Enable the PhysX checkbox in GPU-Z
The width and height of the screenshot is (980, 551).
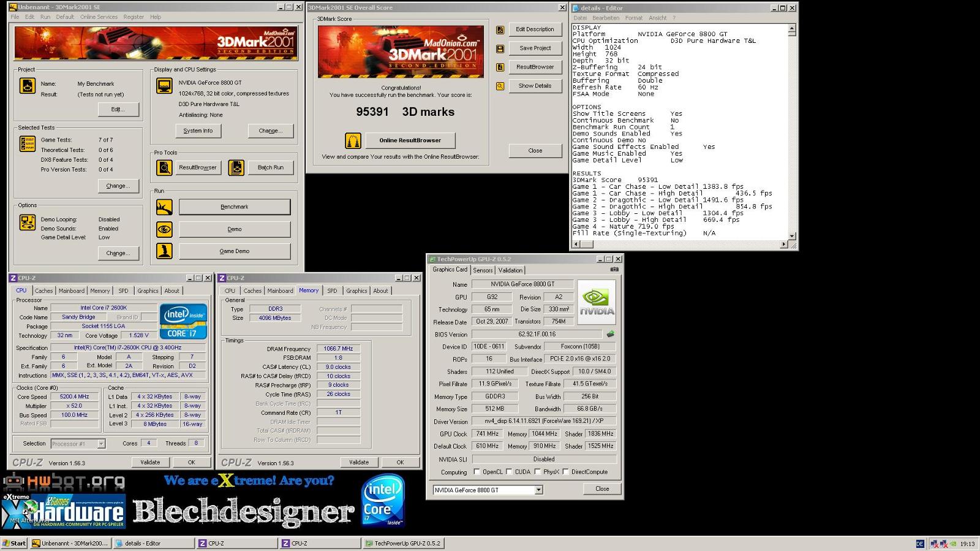537,472
